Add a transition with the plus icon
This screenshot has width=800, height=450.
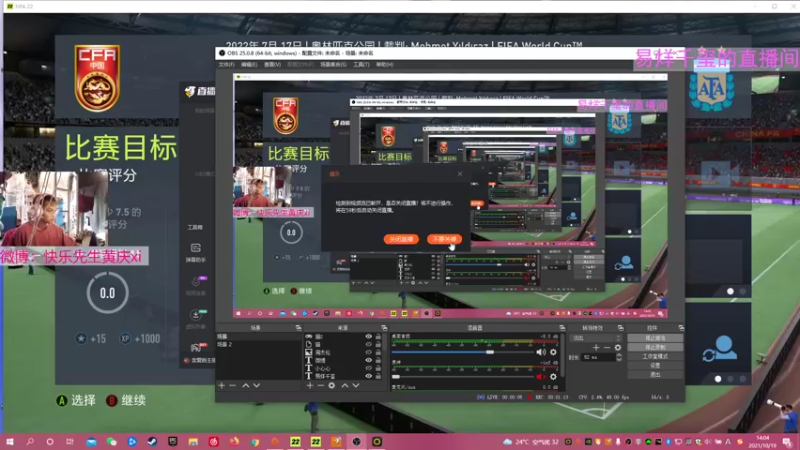[x=596, y=347]
